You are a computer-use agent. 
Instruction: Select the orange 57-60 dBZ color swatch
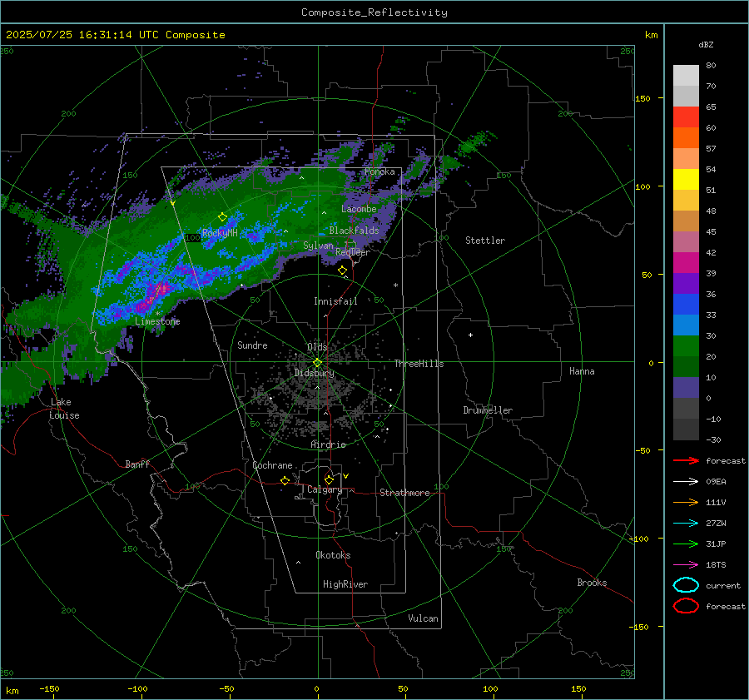[x=686, y=138]
